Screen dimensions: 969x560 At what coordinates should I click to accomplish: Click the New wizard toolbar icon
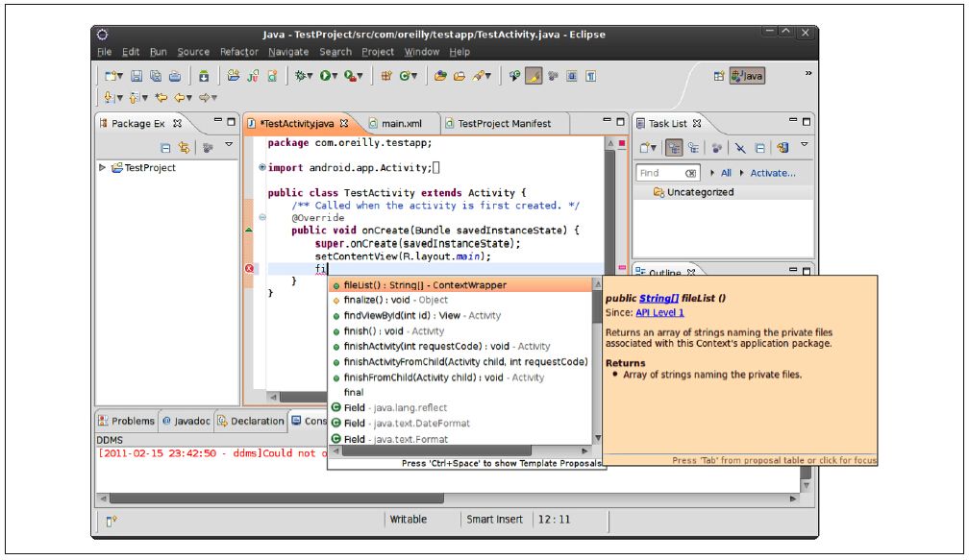(111, 76)
